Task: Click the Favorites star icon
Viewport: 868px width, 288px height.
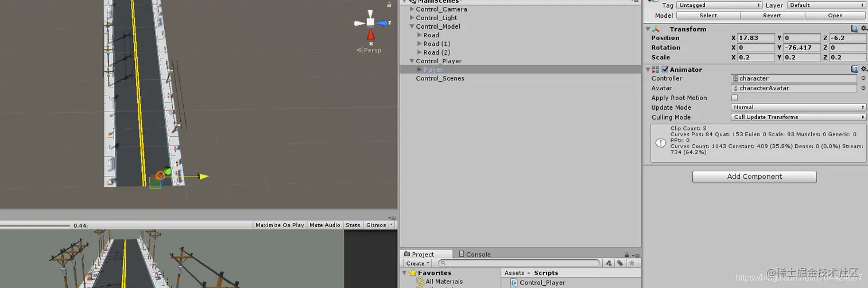Action: click(412, 273)
